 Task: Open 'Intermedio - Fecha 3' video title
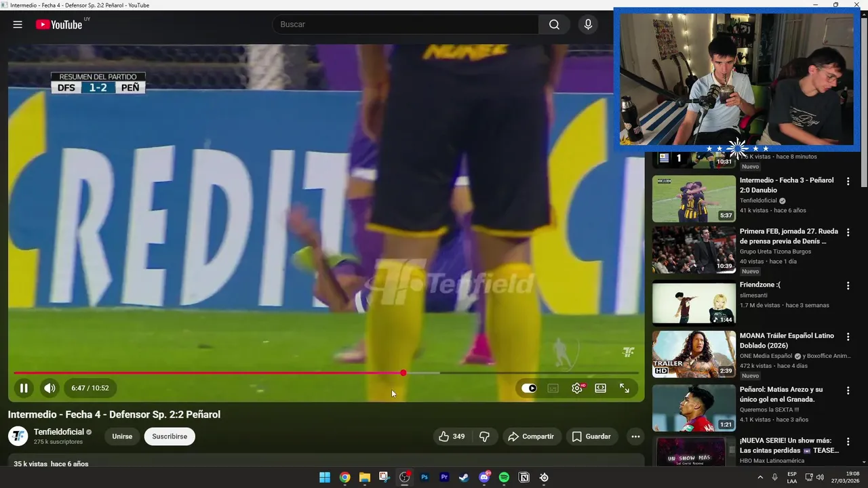click(787, 186)
